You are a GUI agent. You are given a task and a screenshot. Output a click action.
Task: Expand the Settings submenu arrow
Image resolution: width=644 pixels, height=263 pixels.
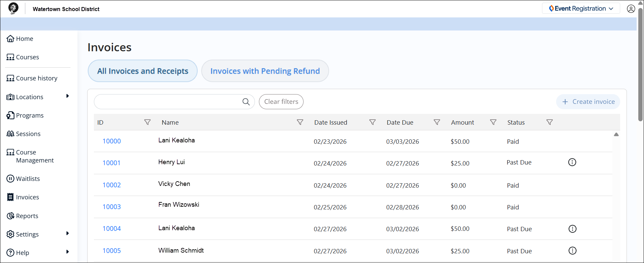[x=67, y=234]
